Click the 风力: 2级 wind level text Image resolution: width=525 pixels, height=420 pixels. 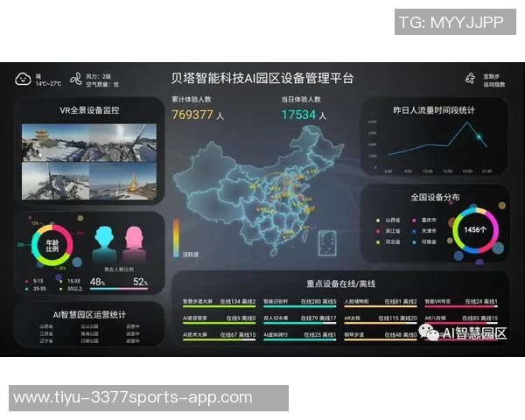click(x=98, y=76)
